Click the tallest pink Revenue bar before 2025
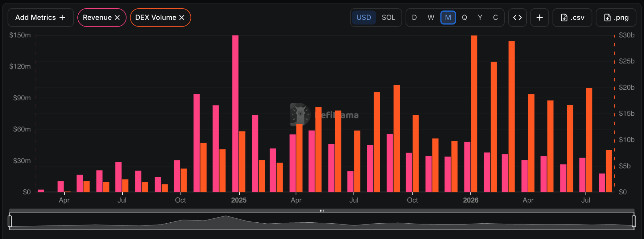Image resolution: width=644 pixels, height=239 pixels. click(x=197, y=143)
